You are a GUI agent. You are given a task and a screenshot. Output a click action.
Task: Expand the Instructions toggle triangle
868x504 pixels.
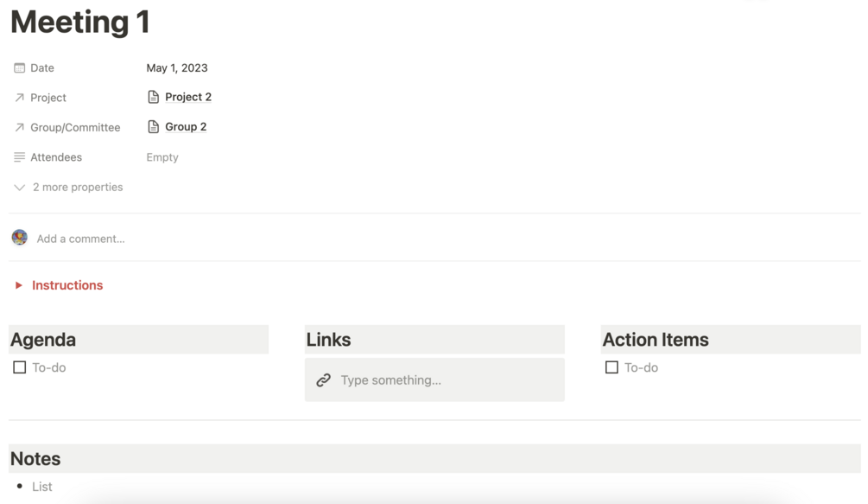click(18, 285)
